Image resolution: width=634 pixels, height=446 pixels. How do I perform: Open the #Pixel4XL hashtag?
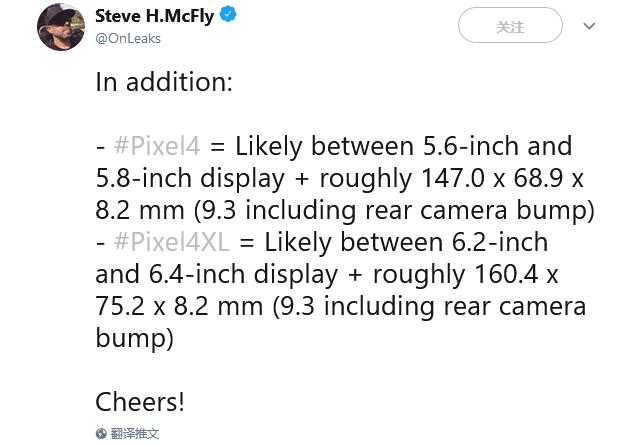(x=171, y=243)
